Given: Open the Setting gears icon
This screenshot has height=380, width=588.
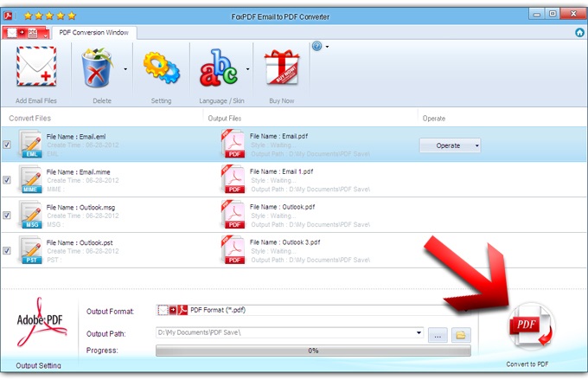Looking at the screenshot, I should 161,68.
